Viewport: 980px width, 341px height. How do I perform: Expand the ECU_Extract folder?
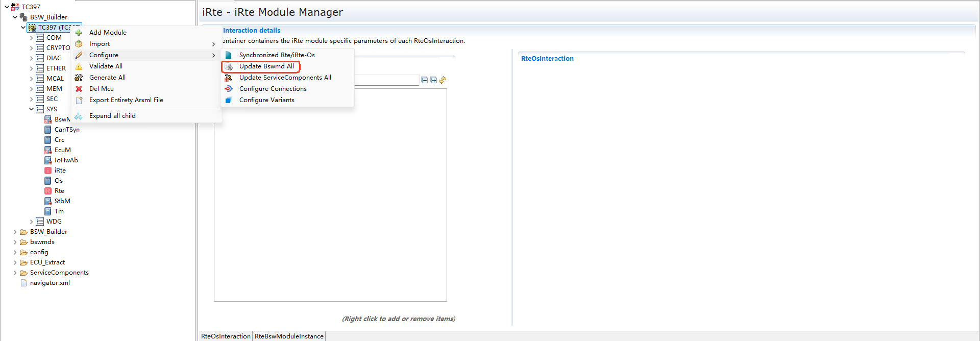15,262
